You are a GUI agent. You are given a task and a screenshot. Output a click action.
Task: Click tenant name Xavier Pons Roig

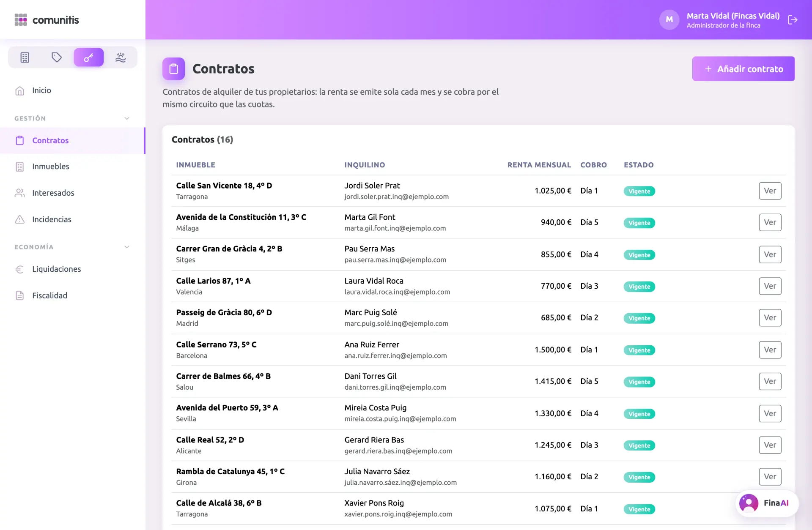(374, 503)
